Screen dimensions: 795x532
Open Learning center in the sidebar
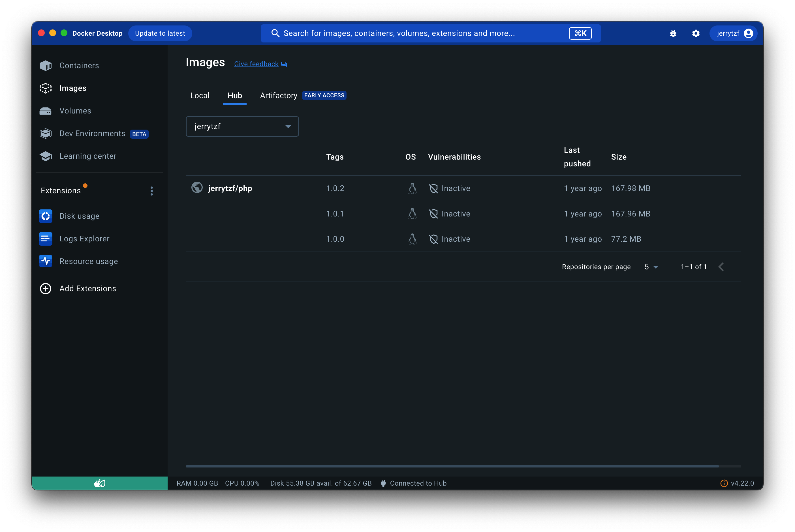87,156
